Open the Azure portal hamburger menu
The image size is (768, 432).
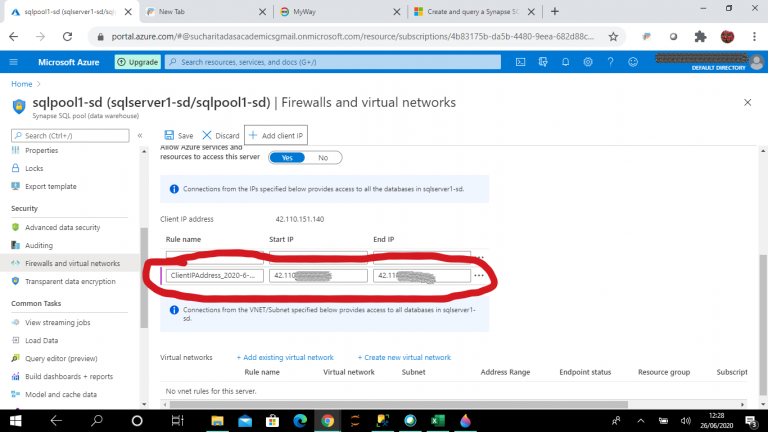tap(13, 62)
